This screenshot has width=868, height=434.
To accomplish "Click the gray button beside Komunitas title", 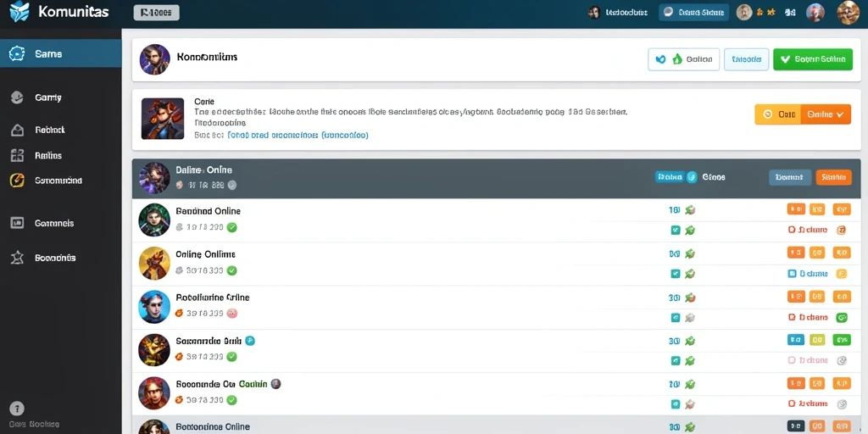I will coord(156,12).
